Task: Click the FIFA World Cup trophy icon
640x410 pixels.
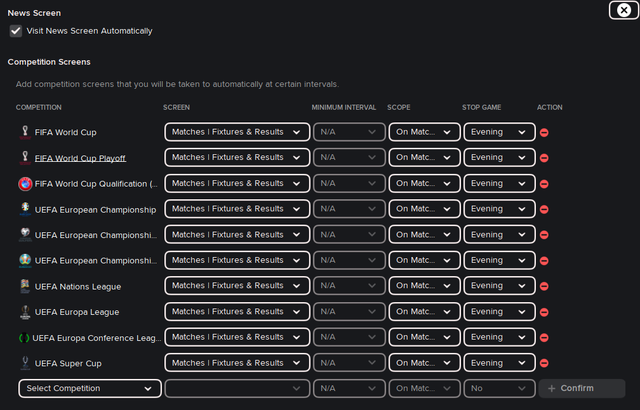Action: [x=25, y=132]
